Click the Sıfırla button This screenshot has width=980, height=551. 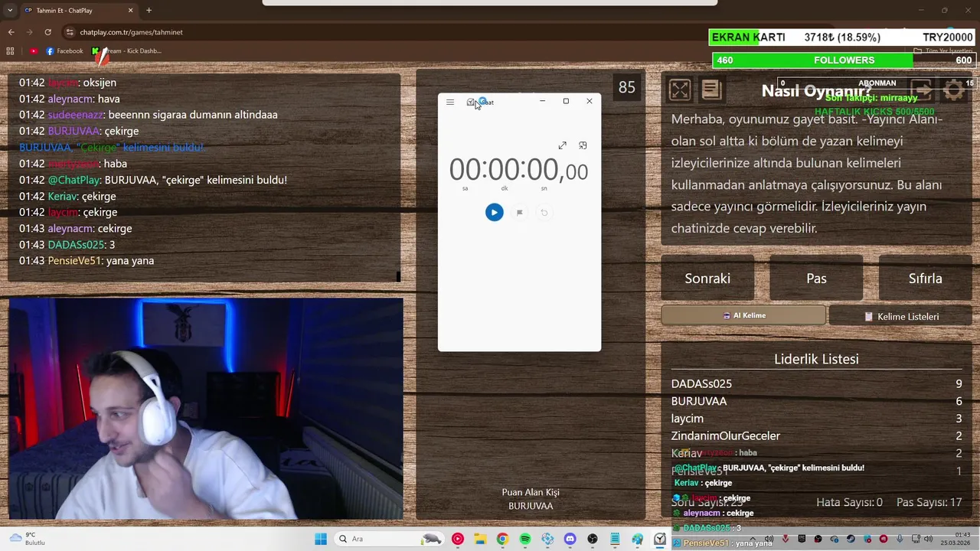click(925, 279)
